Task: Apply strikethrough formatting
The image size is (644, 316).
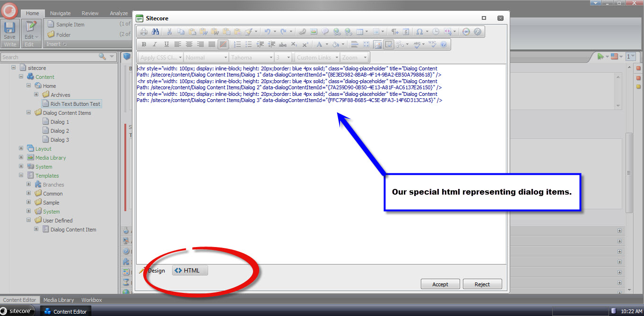Action: point(283,44)
